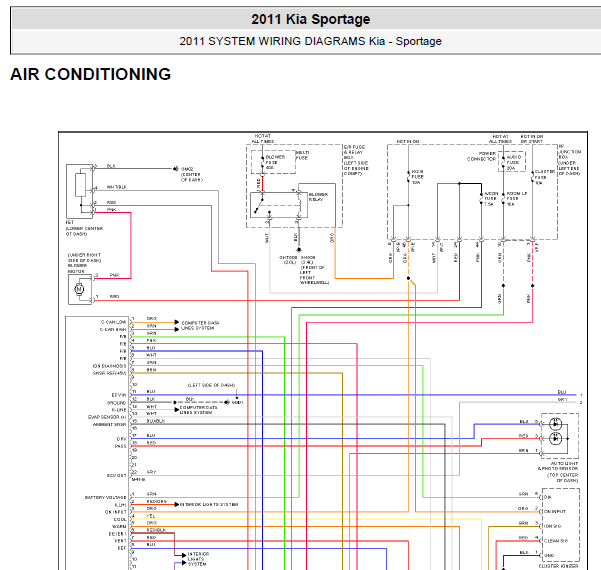The image size is (601, 570).
Task: Click the "ECV OUT" pin label
Action: click(x=117, y=476)
